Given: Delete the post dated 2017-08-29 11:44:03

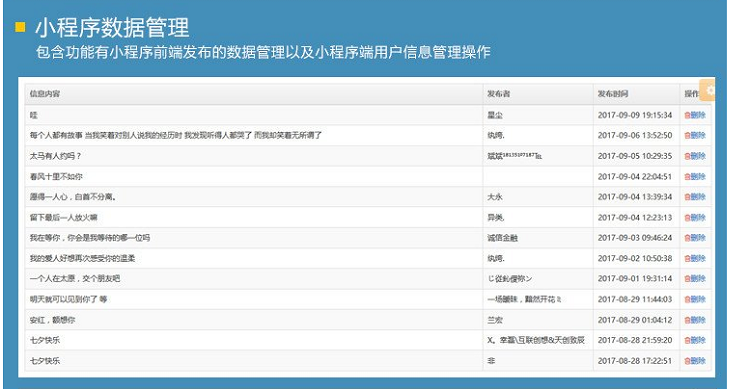Looking at the screenshot, I should click(695, 300).
